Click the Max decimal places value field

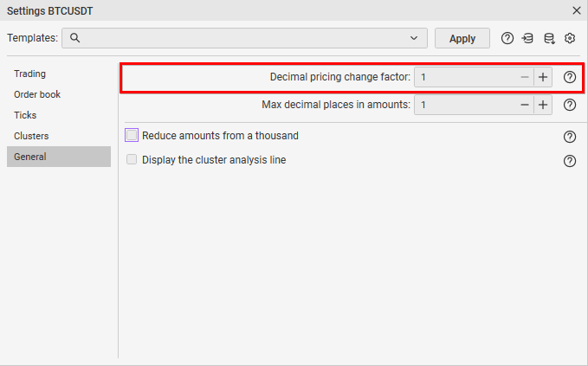pyautogui.click(x=465, y=105)
